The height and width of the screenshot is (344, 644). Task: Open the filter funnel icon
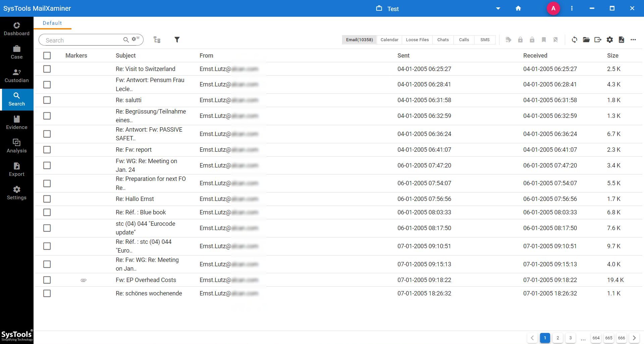click(177, 40)
